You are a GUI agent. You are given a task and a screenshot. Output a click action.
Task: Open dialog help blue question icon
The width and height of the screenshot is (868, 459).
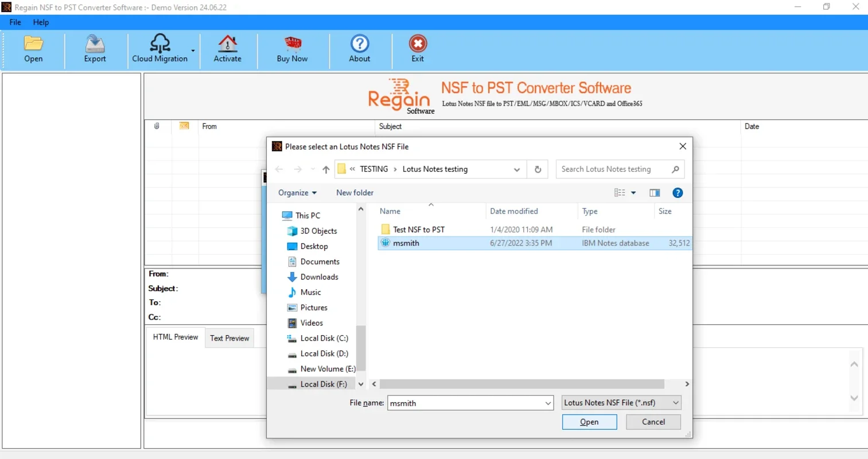[x=678, y=193]
